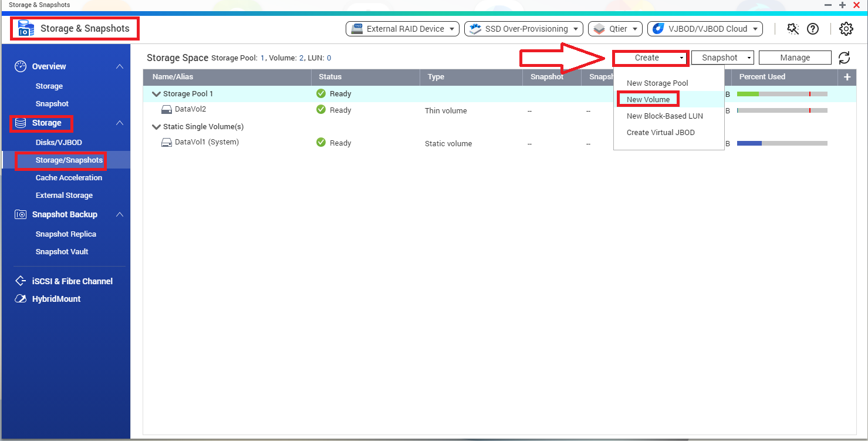Sort by Name/Alias column header
The image size is (868, 441).
pyautogui.click(x=227, y=77)
